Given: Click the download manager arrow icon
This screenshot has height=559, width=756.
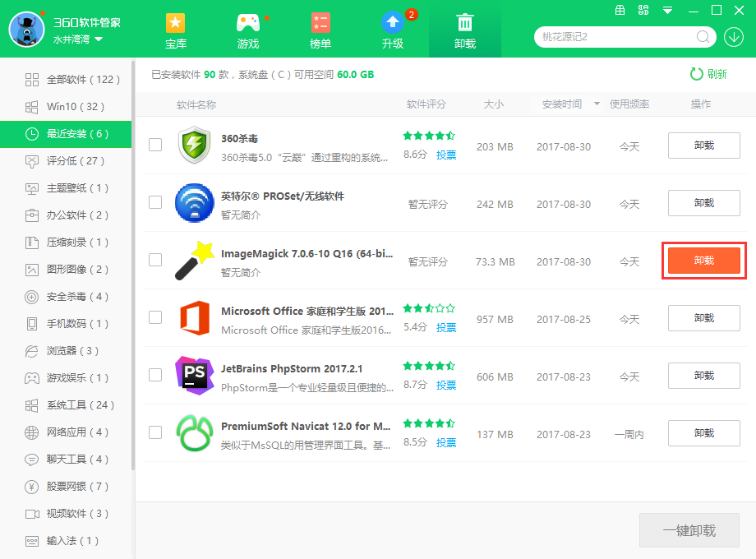Looking at the screenshot, I should (733, 37).
